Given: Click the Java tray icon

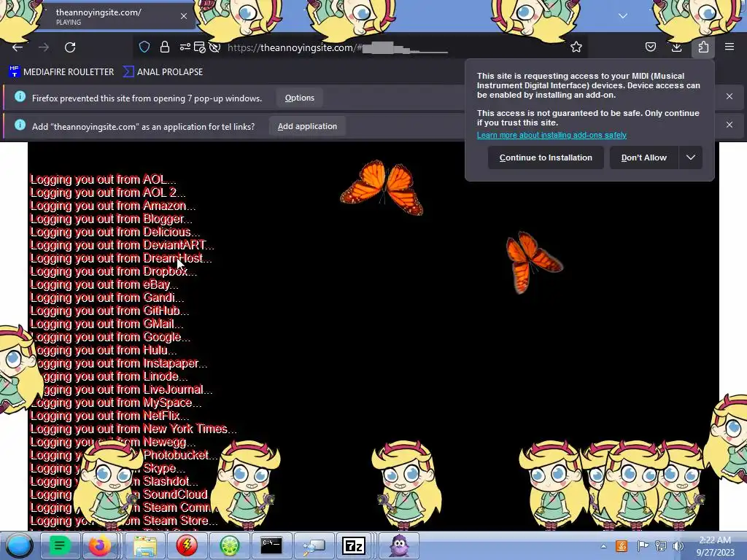Looking at the screenshot, I should [622, 546].
